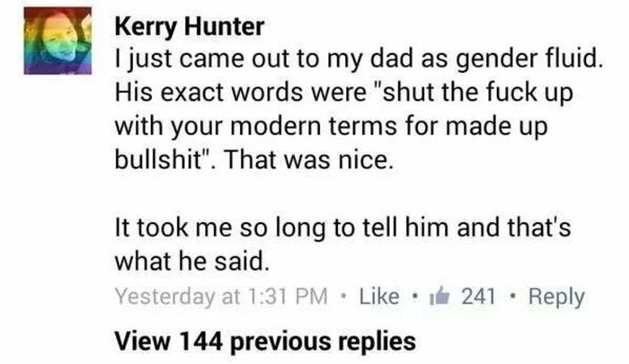Screen dimensions: 629x364
Task: View the 241 likes count
Action: pyautogui.click(x=479, y=297)
